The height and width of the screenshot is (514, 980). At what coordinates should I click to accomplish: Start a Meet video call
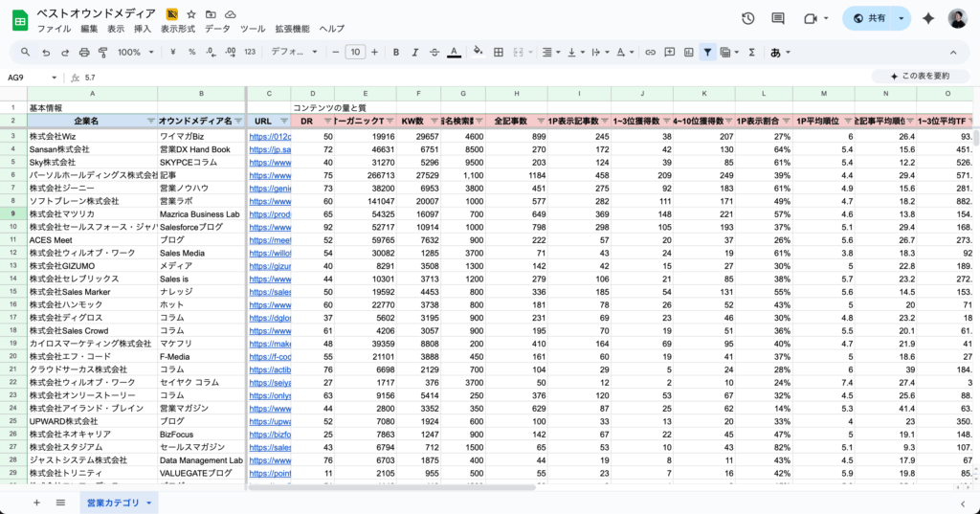tap(811, 19)
